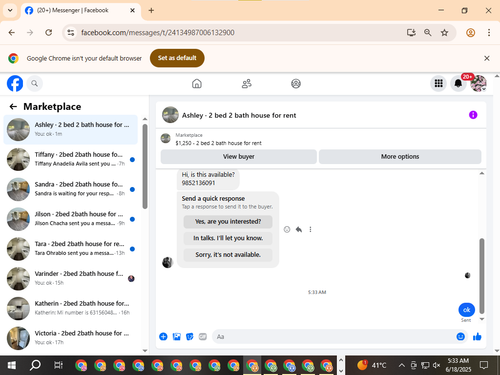Open a new browser tab
500x375 pixels.
click(x=151, y=10)
